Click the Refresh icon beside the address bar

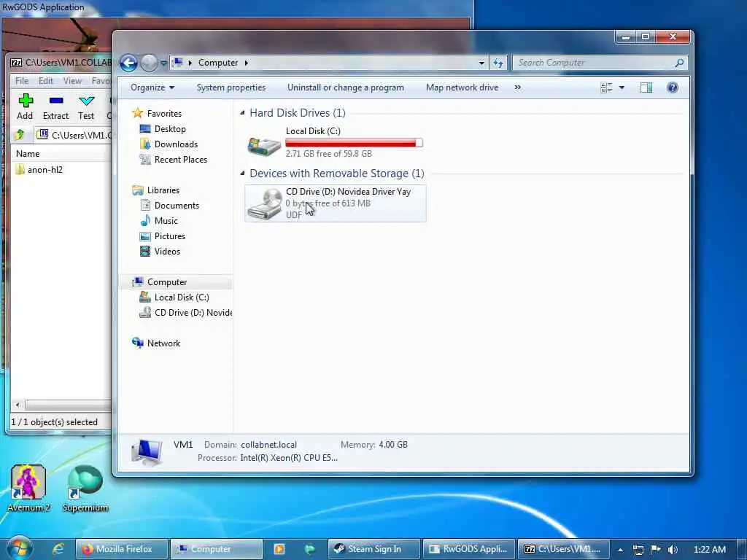point(498,63)
